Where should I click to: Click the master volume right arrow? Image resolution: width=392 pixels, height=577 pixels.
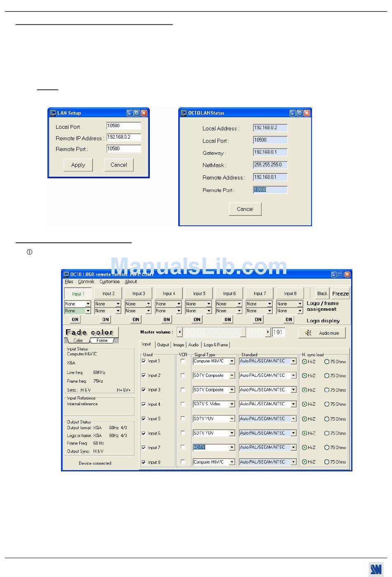(x=268, y=332)
